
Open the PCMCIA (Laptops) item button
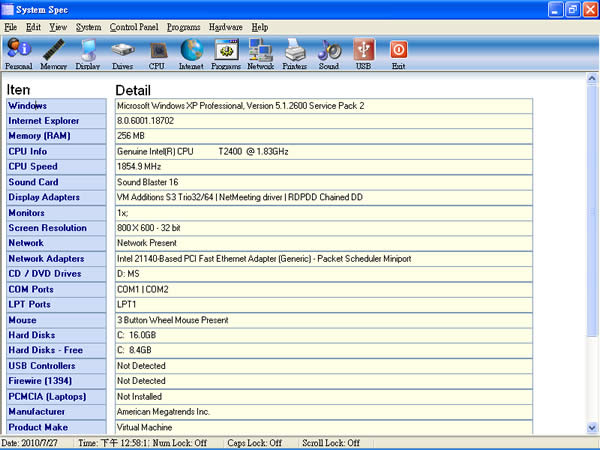coord(56,396)
